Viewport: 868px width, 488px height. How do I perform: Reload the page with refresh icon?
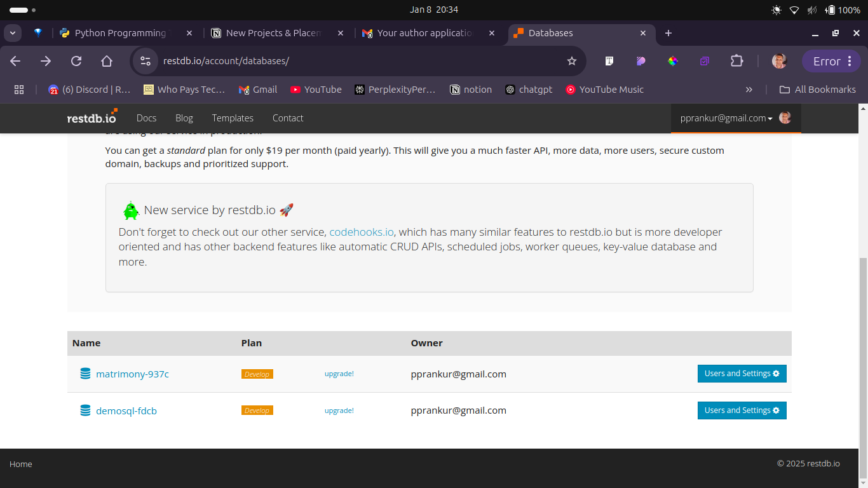(76, 61)
